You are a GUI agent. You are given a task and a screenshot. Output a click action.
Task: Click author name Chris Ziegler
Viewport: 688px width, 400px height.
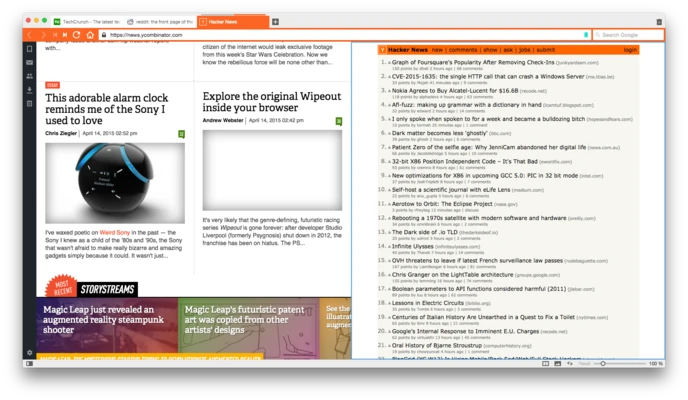point(61,133)
